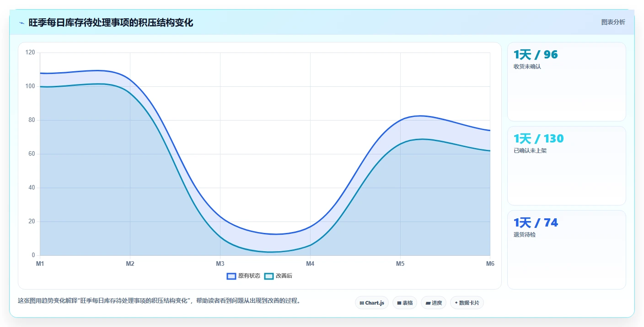Click the blue 原有状态 legend color box
Viewport: 644px width, 327px height.
click(x=231, y=276)
